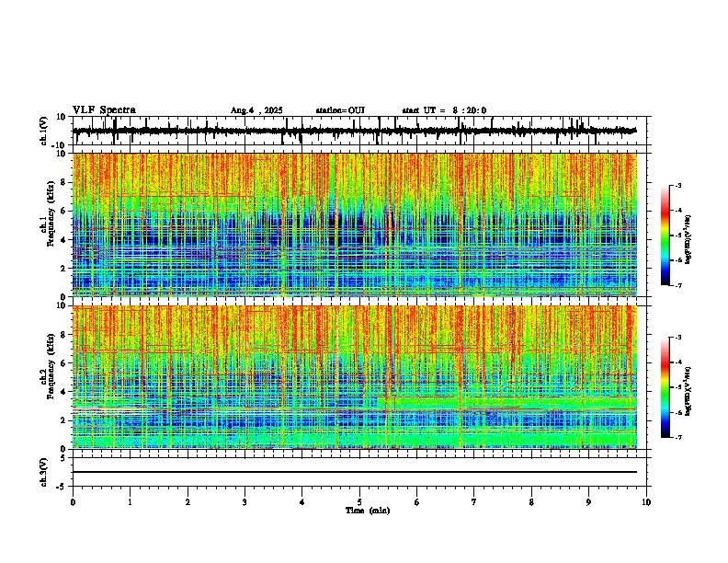Screen dimensions: 728x563
Task: Click the "-3" tick on ch.1 colorbar
Action: click(x=677, y=186)
